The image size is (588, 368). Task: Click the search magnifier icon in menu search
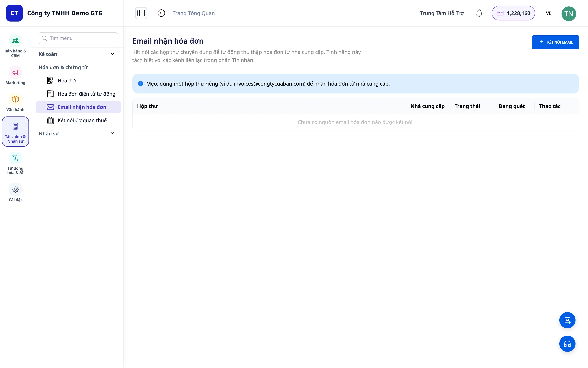[44, 38]
